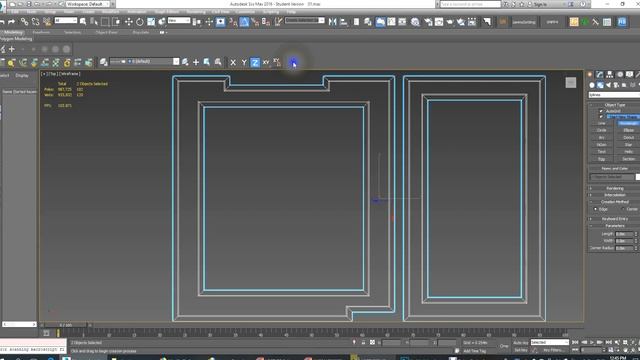640x360 pixels.
Task: Open the selection filter All dropdown
Action: point(66,20)
